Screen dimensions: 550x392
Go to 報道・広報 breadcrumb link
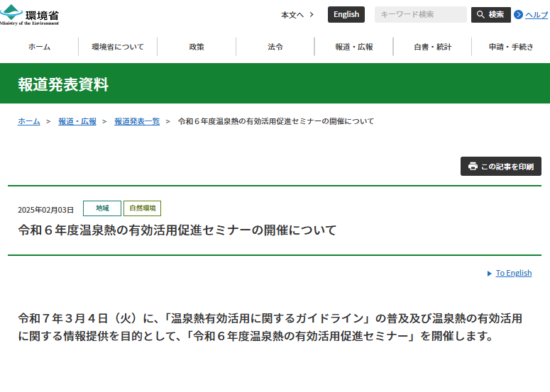(77, 121)
